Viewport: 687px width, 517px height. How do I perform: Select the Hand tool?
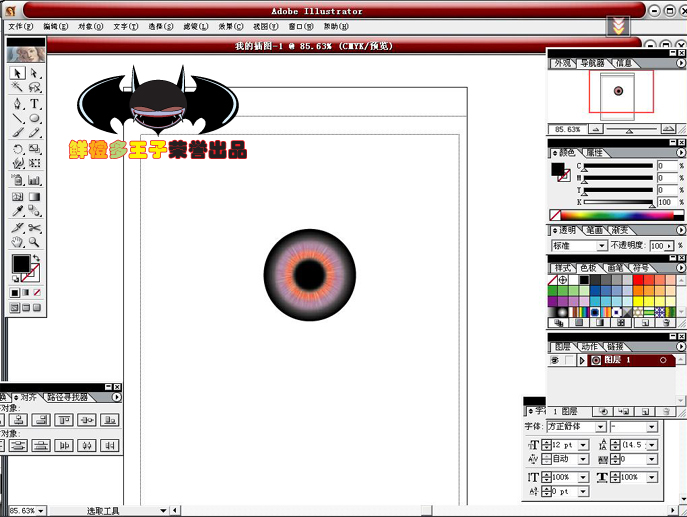[18, 242]
